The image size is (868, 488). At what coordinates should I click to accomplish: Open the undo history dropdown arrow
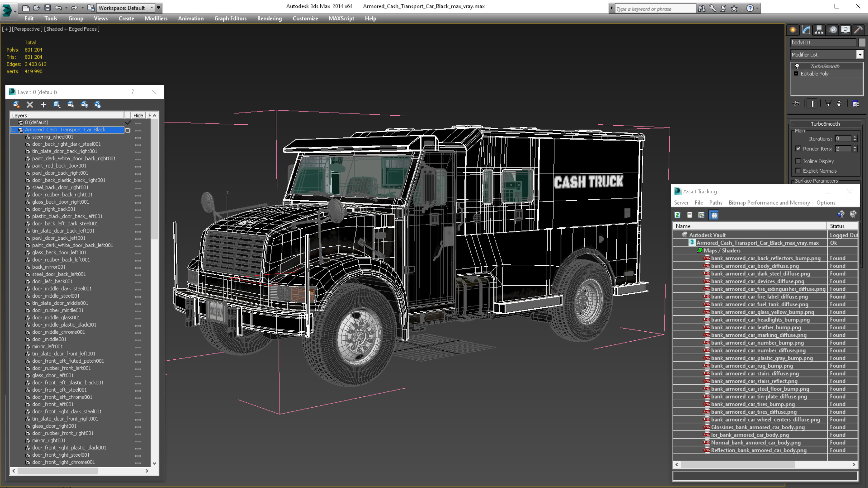point(66,8)
